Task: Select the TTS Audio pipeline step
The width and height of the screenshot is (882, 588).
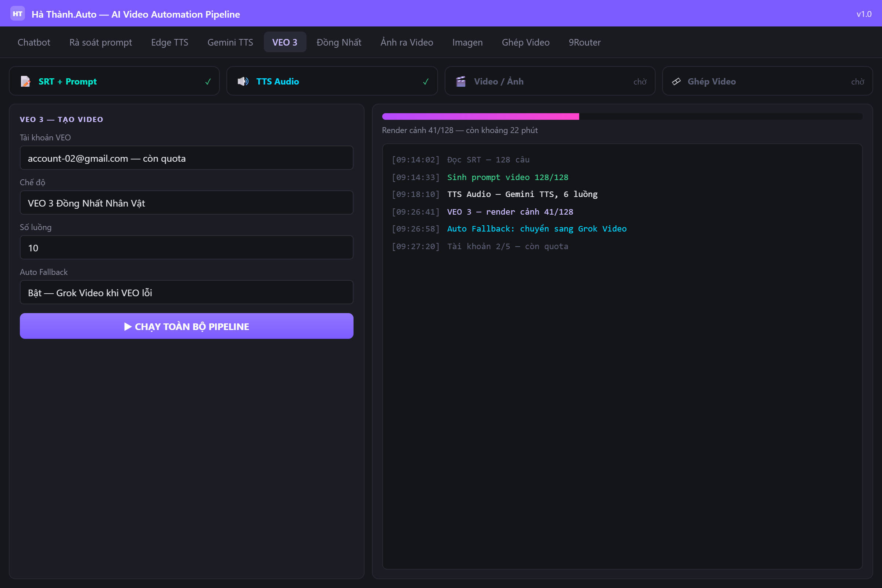Action: point(332,81)
